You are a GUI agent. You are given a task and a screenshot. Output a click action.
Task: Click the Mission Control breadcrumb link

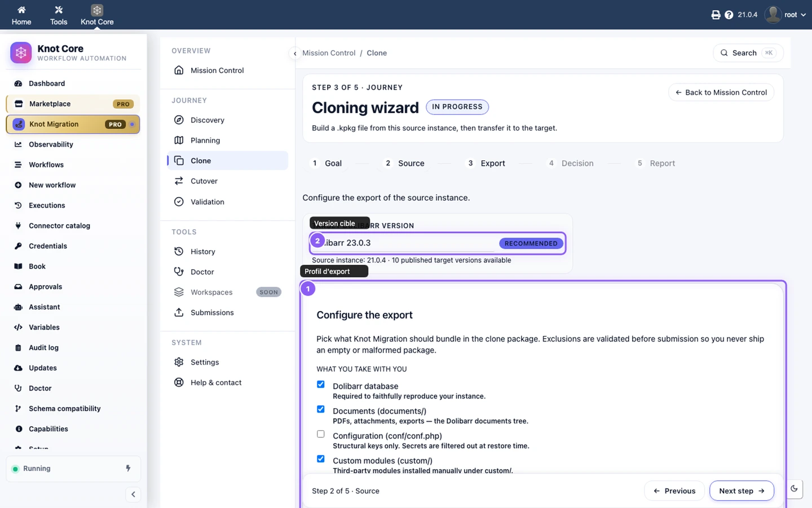pyautogui.click(x=329, y=53)
